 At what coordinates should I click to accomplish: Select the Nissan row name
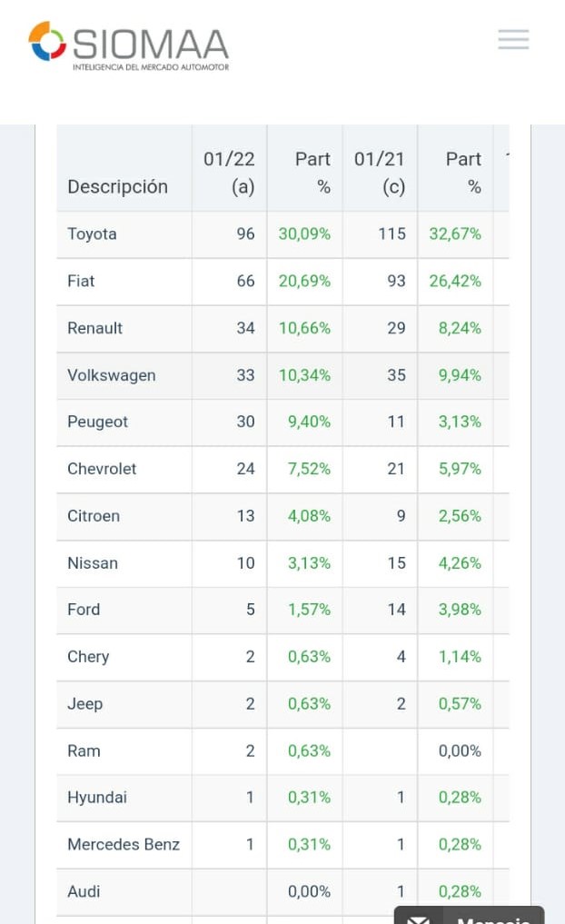92,563
